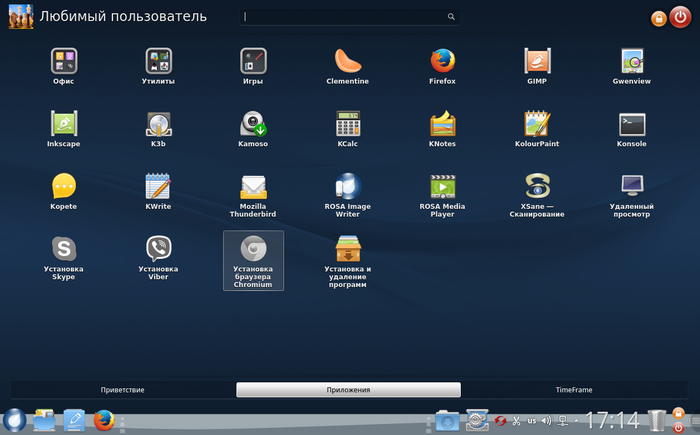
Task: Select Установка браузера Chromium item
Action: 253,259
